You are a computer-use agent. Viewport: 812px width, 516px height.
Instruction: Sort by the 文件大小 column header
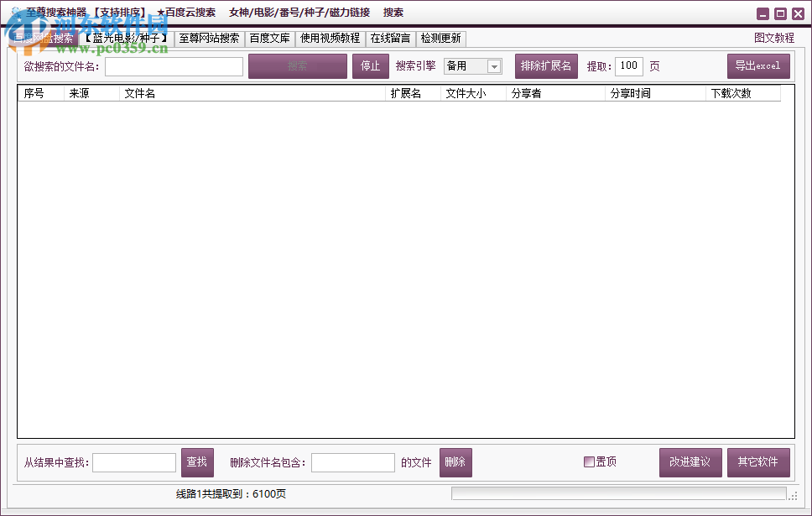[473, 93]
